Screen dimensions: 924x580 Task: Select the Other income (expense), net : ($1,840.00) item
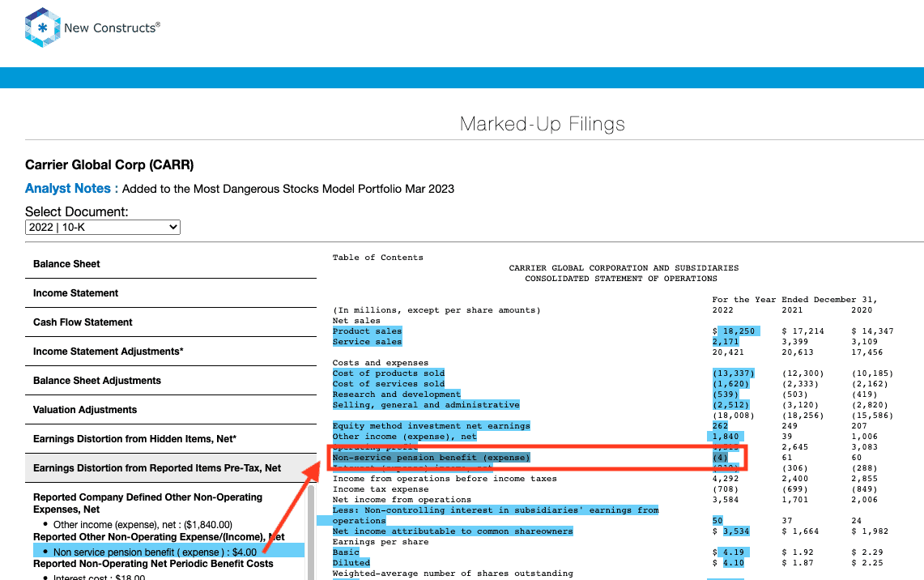click(x=143, y=525)
